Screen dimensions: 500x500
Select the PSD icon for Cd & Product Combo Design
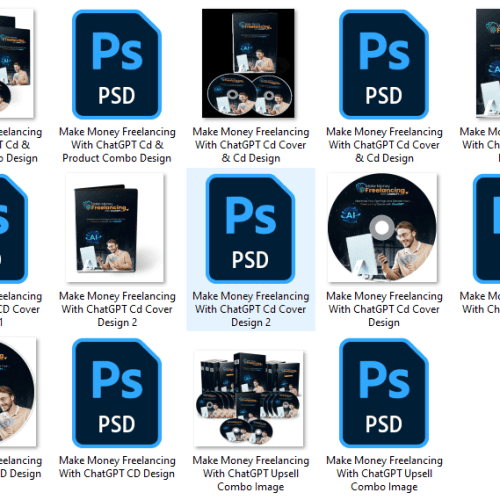click(117, 64)
